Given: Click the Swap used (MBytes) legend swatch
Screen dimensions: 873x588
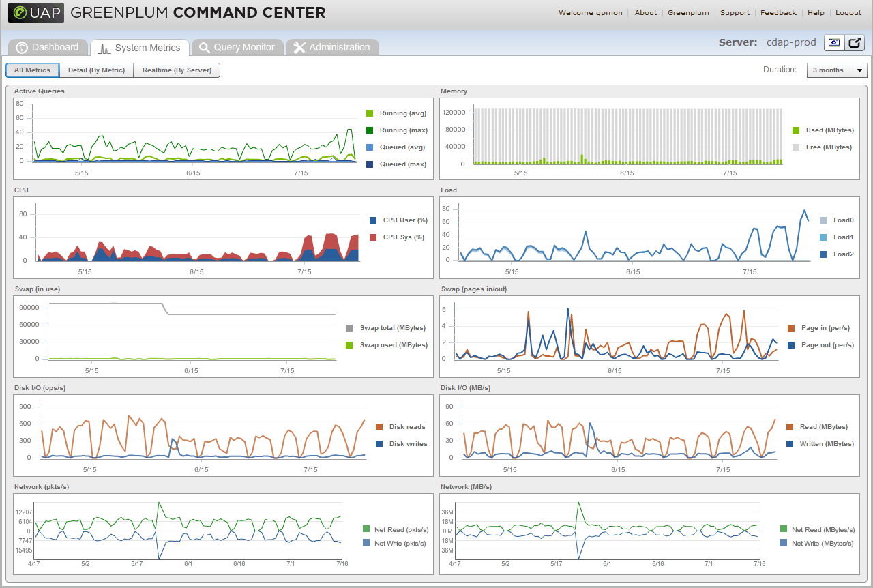Looking at the screenshot, I should click(350, 345).
